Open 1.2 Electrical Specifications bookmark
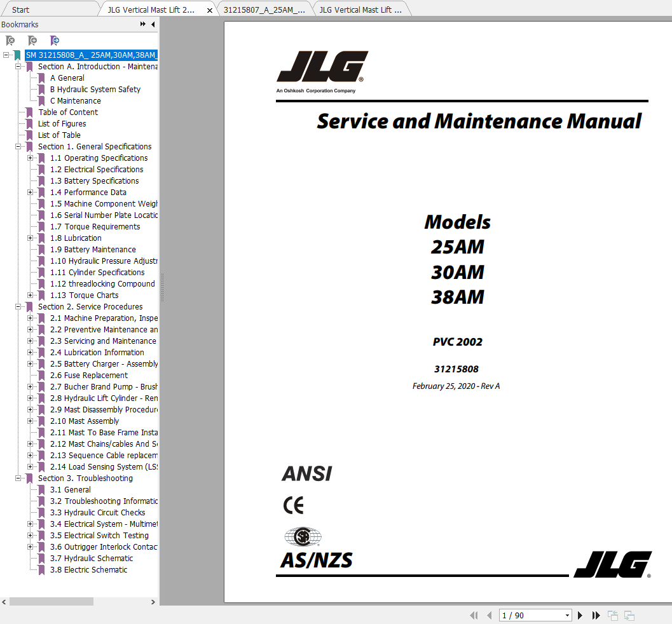The width and height of the screenshot is (672, 624). click(97, 170)
